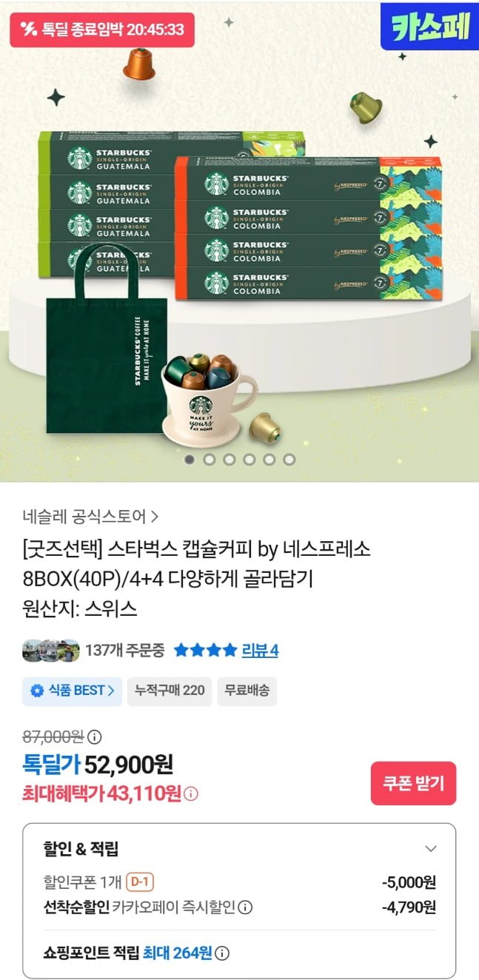Select the fourth image carousel dot

[249, 460]
